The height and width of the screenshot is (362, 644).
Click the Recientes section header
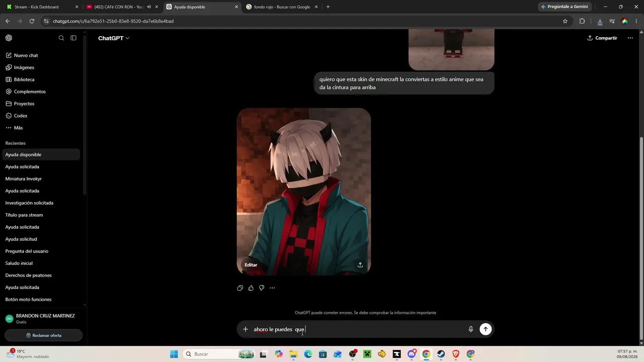(x=16, y=143)
